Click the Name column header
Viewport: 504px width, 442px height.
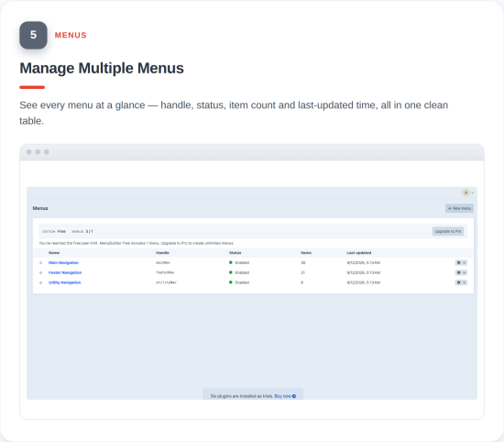click(x=54, y=253)
